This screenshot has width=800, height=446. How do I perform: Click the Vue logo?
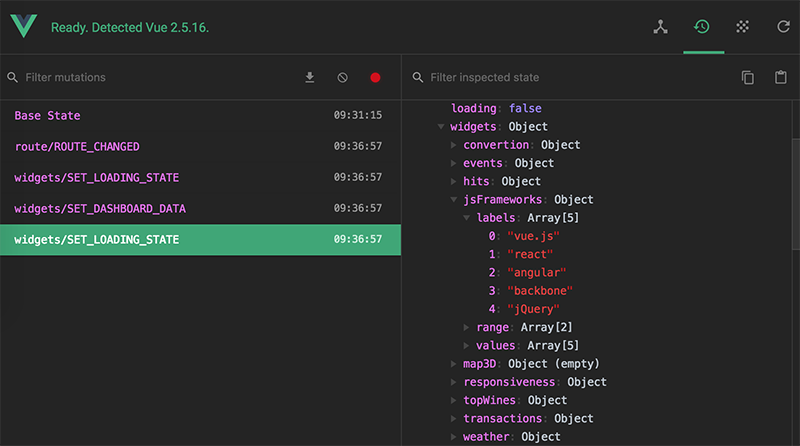pyautogui.click(x=23, y=26)
